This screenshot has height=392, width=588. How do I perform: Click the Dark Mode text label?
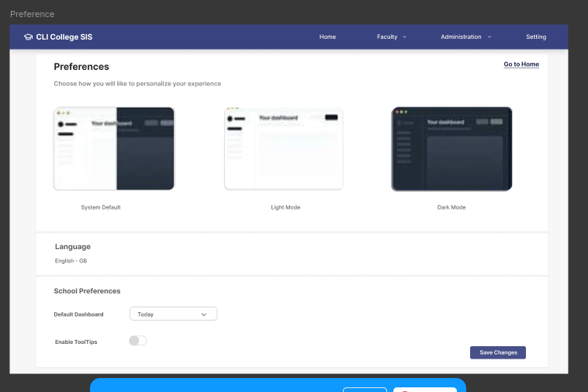(451, 207)
